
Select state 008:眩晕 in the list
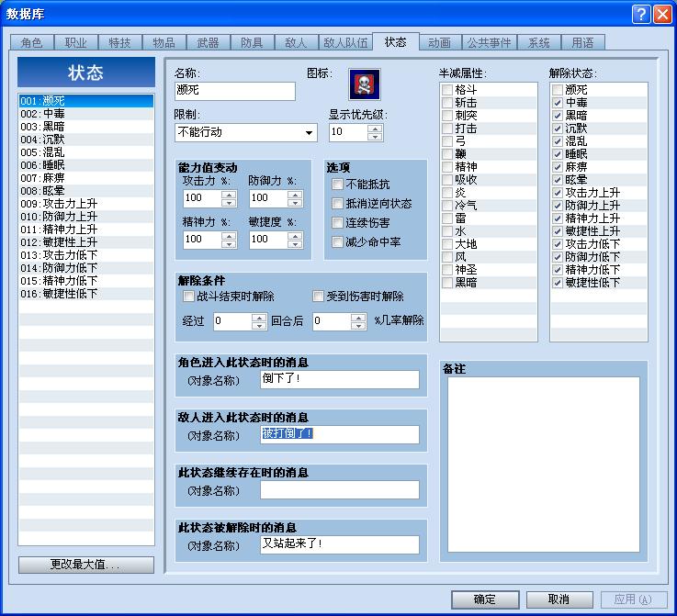[86, 191]
